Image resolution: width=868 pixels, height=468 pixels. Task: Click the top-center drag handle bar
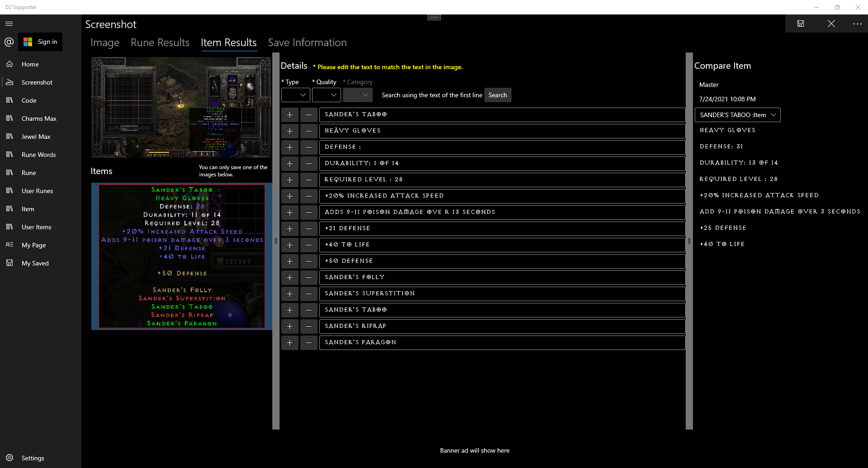(434, 18)
